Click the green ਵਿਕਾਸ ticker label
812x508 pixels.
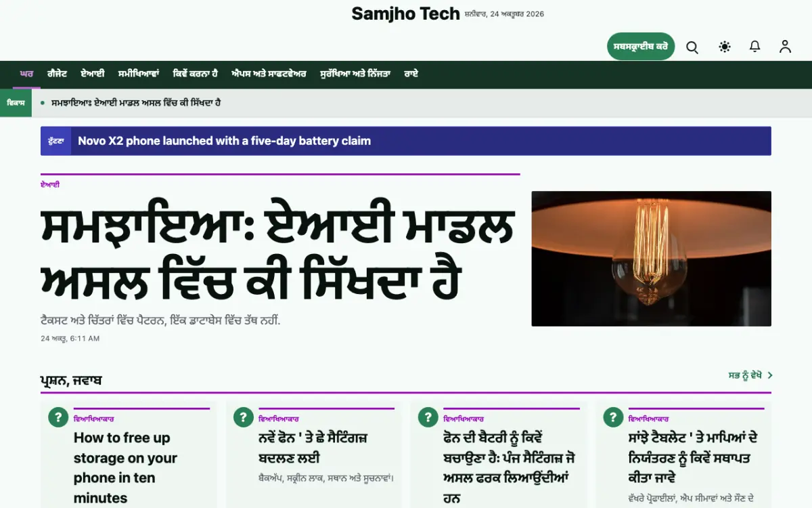pyautogui.click(x=16, y=103)
